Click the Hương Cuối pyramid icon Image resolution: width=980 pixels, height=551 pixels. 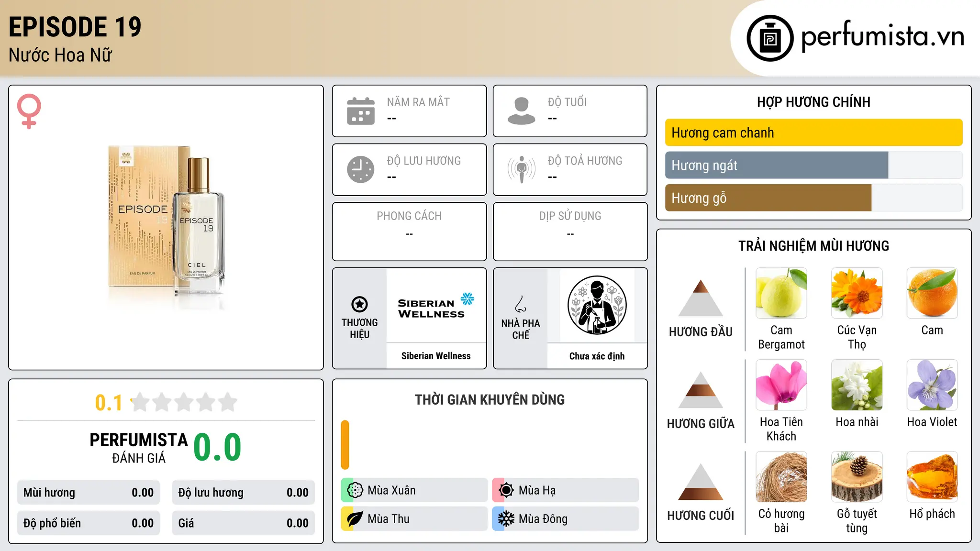701,482
